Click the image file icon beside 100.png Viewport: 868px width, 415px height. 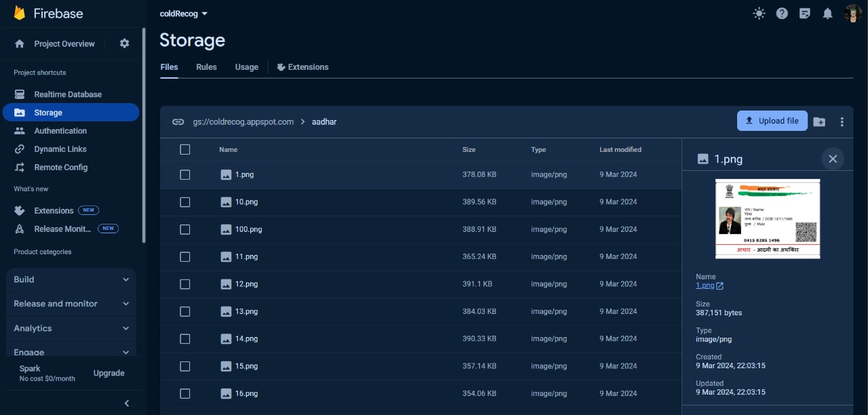coord(226,229)
